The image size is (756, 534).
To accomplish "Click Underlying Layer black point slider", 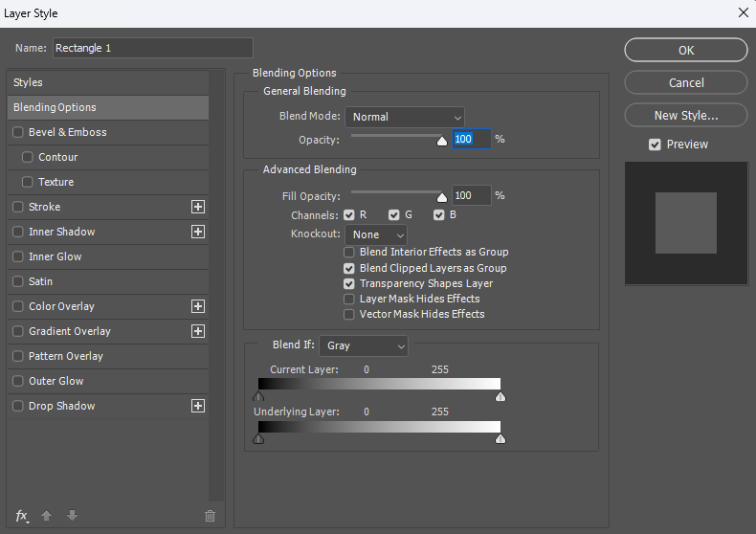I will click(x=258, y=438).
